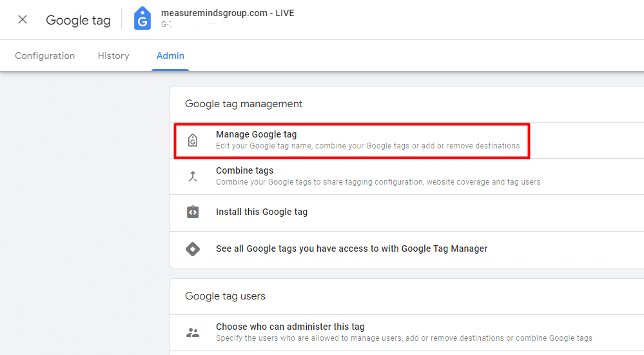Viewport: 644px width, 355px height.
Task: Open the Combine tags option
Action: coord(407,176)
